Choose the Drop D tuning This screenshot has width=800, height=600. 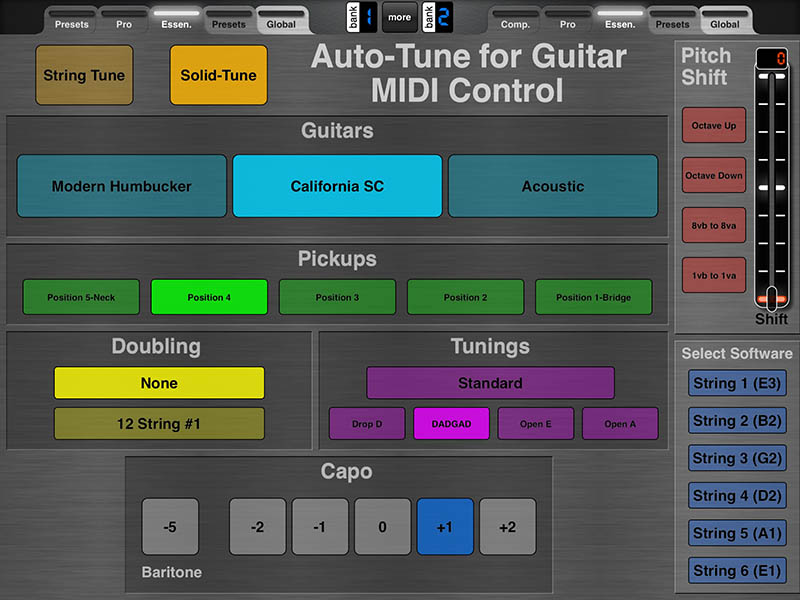click(x=367, y=423)
